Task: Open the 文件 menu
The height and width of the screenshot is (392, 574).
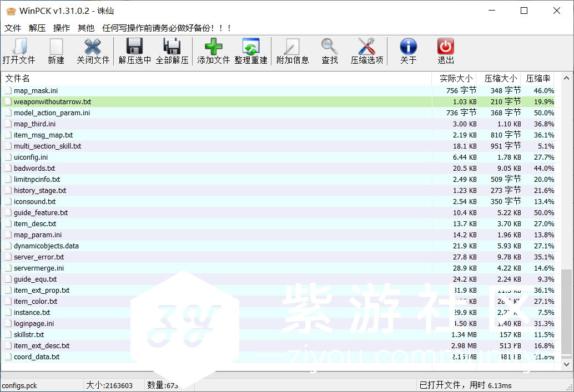Action: [x=12, y=27]
